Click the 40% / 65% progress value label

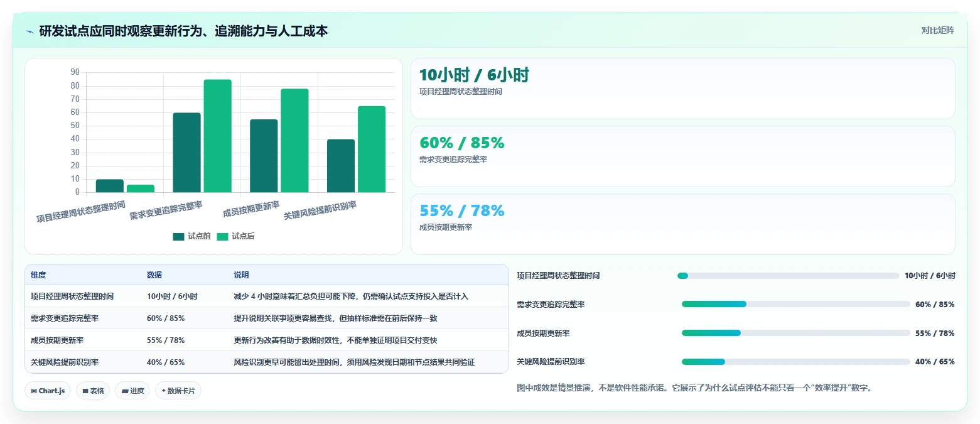[935, 362]
